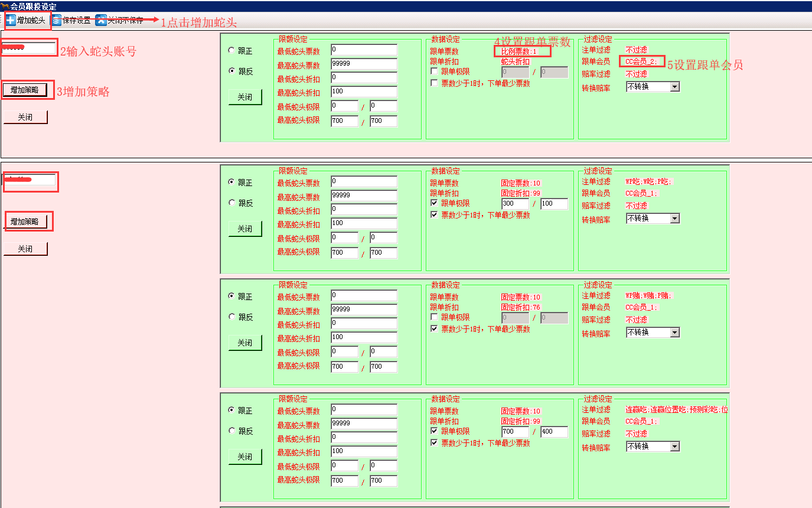Enable 跟单极限 checkbox in the CC会员_2 strategy

[435, 71]
